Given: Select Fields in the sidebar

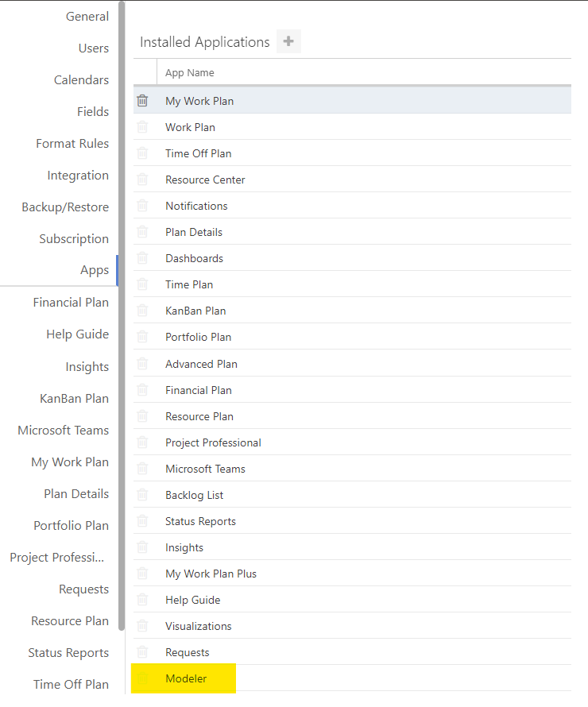Looking at the screenshot, I should point(92,111).
